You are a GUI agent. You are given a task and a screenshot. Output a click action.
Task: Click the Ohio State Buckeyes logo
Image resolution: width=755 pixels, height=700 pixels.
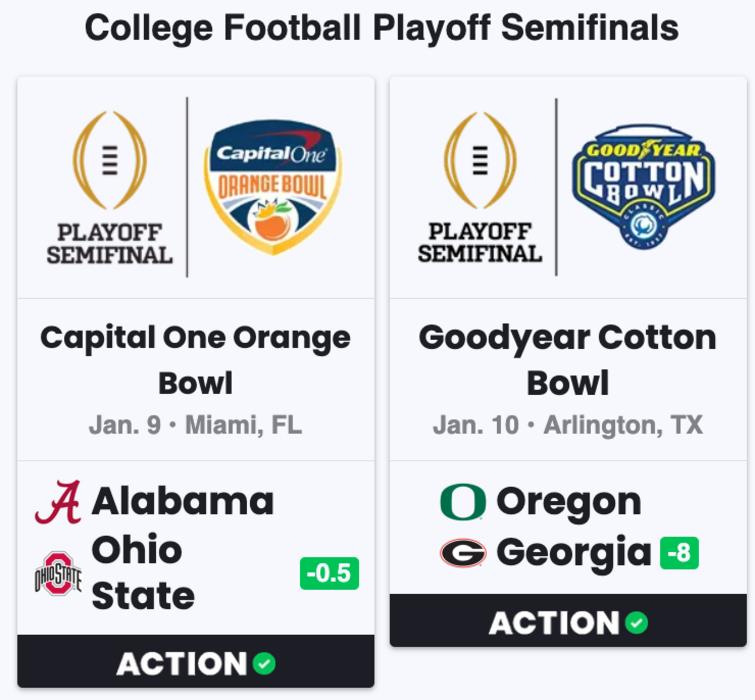click(58, 573)
